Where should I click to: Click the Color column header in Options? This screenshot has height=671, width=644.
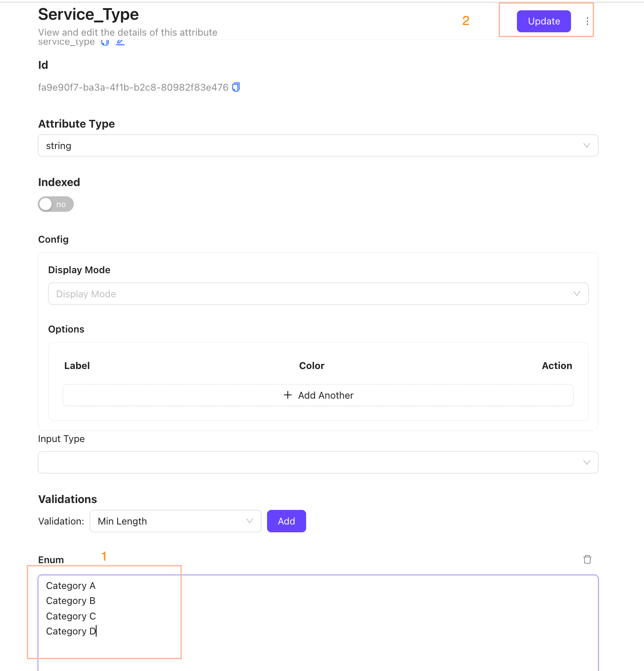312,366
